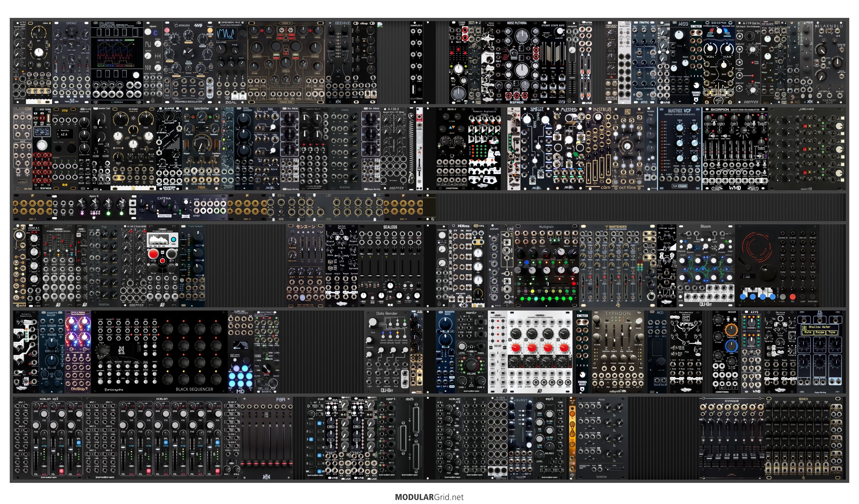Screen dimensions: 859x504
Task: Click the SKORPION Waveform Reanimator module
Action: 735,149
